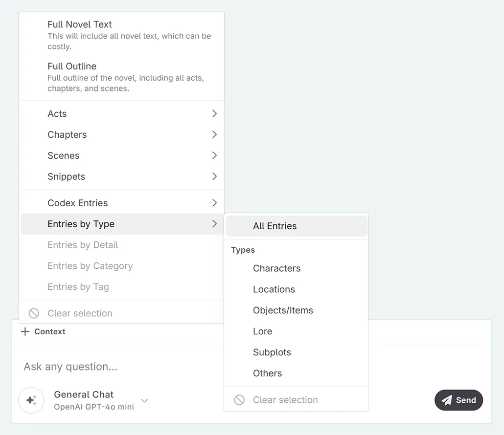Open the General Chat model dropdown
Viewport: 504px width, 435px height.
pyautogui.click(x=144, y=401)
